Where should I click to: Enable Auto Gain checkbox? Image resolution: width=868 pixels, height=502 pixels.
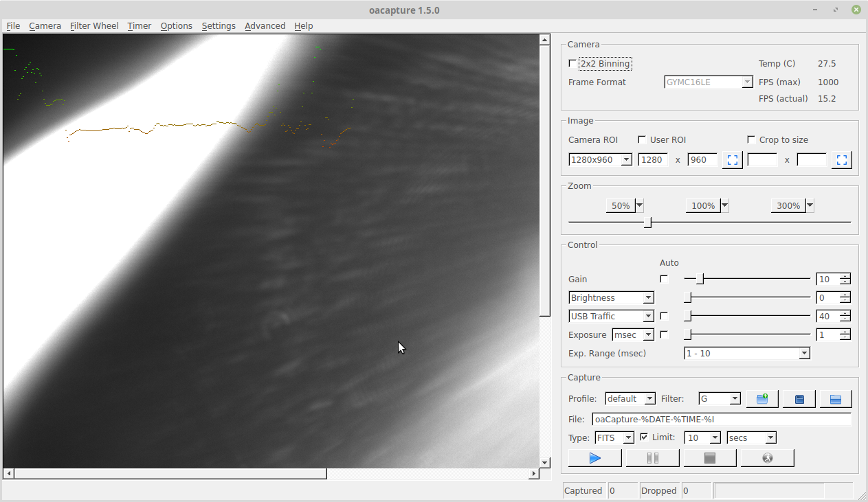pyautogui.click(x=664, y=279)
